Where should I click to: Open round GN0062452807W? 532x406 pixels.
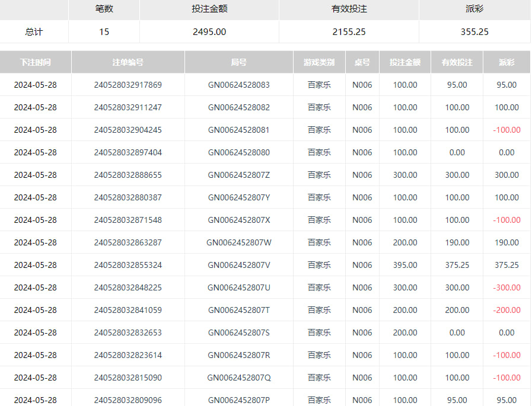click(x=238, y=242)
